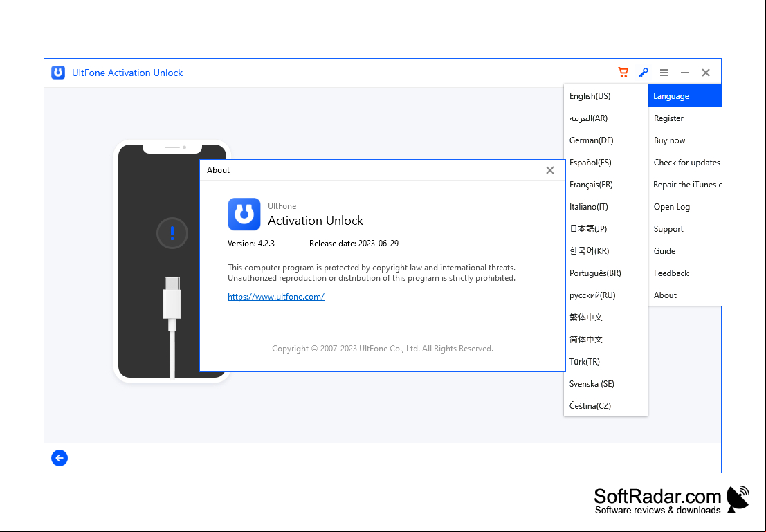Select Support in the menu
Screen dimensions: 766x532
[684, 228]
